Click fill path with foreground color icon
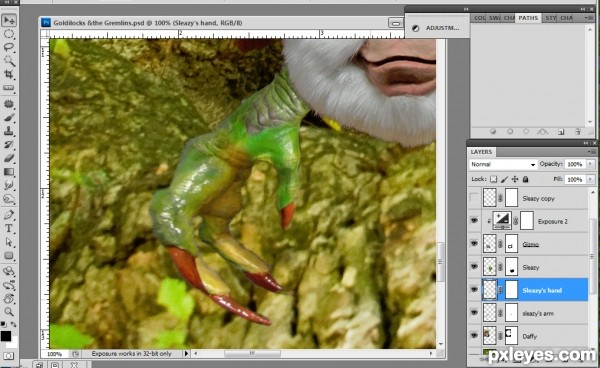The width and height of the screenshot is (600, 368). pyautogui.click(x=493, y=132)
